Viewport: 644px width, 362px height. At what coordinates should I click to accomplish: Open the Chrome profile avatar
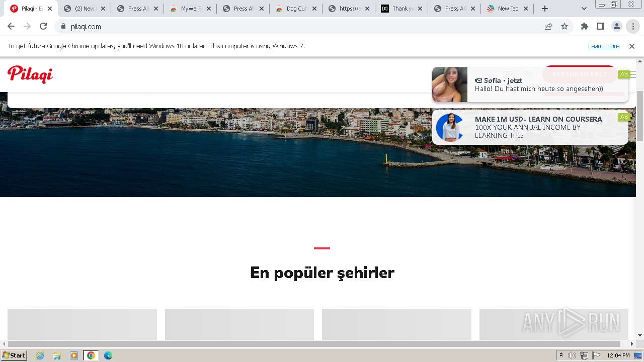(x=617, y=27)
